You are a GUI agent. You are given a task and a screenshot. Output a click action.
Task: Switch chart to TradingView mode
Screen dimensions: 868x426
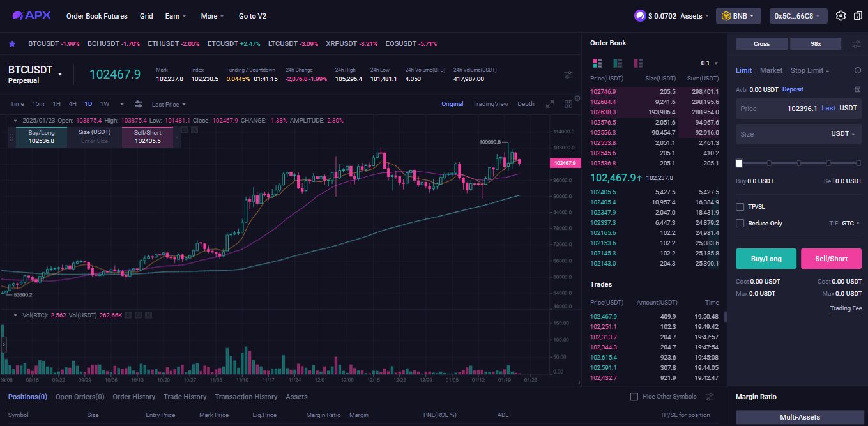pyautogui.click(x=490, y=103)
